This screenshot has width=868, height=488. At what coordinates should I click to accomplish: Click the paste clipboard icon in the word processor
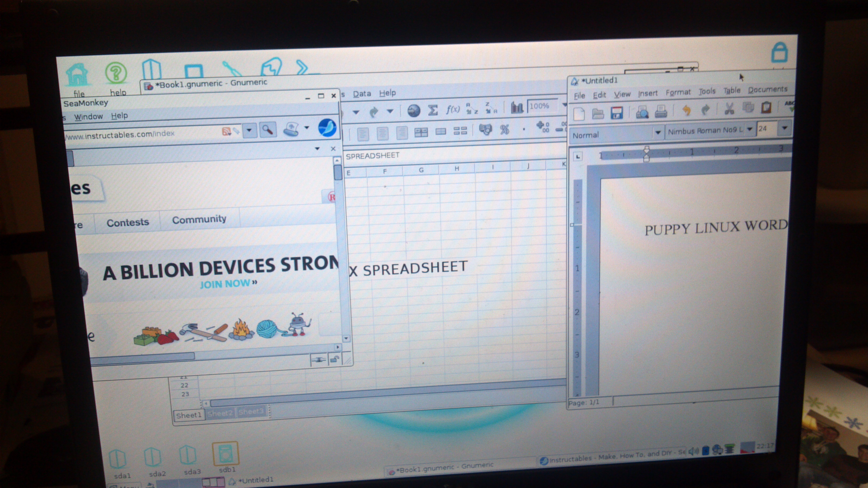tap(766, 107)
